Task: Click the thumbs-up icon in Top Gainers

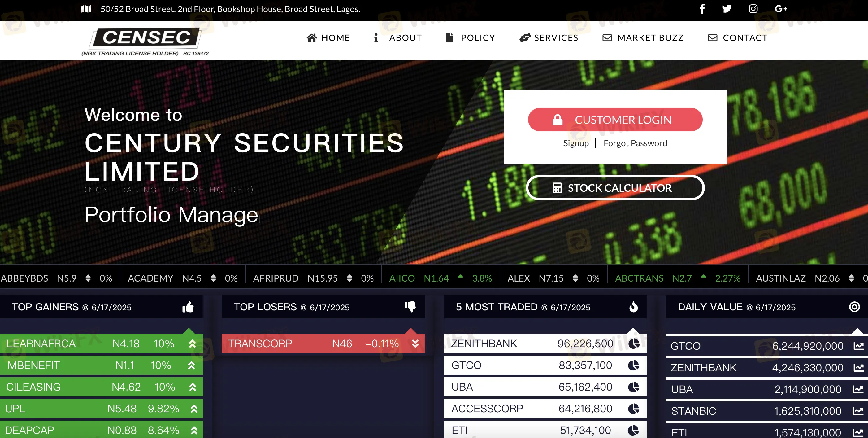Action: click(x=188, y=307)
